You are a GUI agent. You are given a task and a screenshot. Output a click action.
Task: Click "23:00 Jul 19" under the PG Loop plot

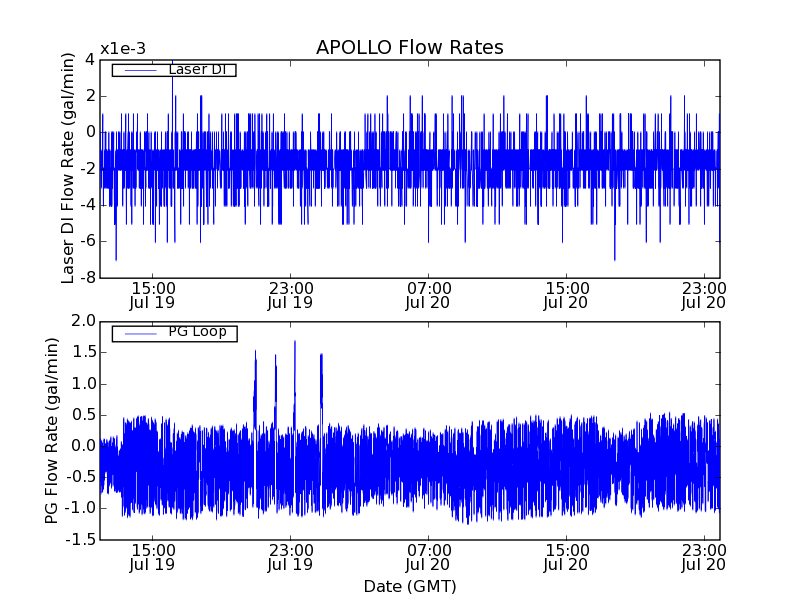pyautogui.click(x=290, y=557)
